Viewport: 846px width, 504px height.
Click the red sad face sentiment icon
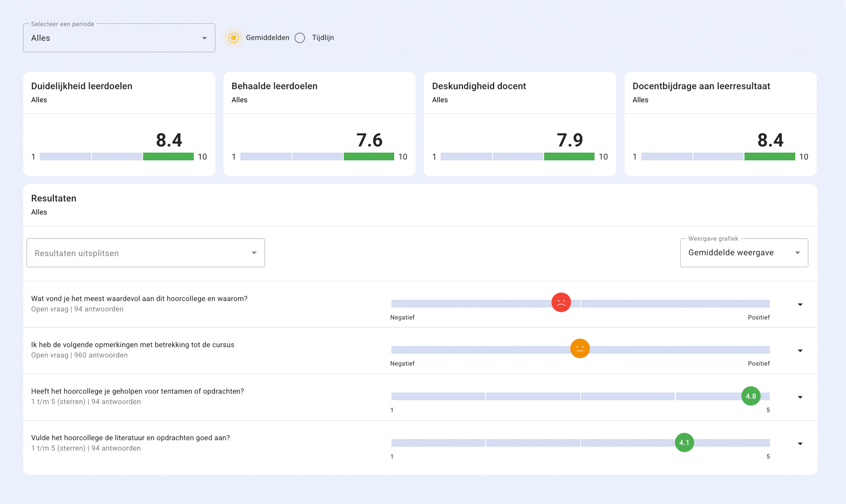(561, 302)
